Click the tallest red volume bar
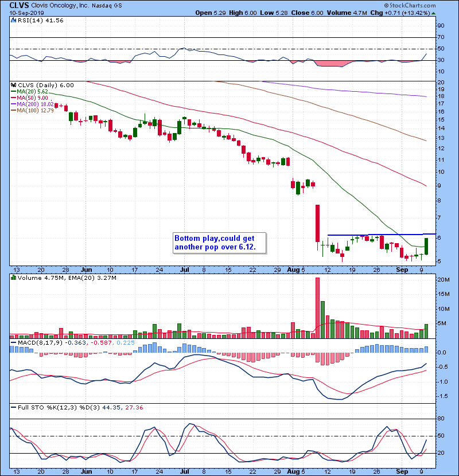The image size is (459, 476). click(x=317, y=308)
